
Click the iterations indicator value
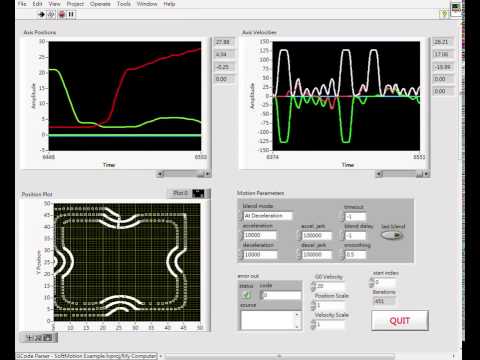384,301
